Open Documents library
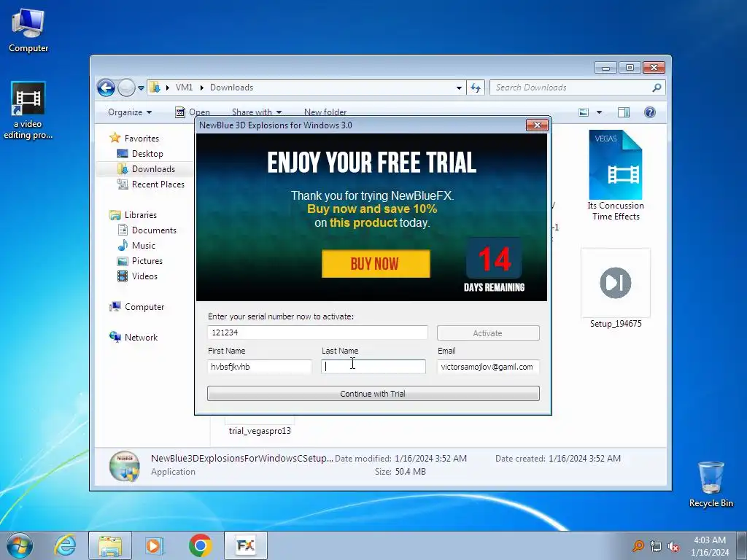747x560 pixels. (147, 230)
